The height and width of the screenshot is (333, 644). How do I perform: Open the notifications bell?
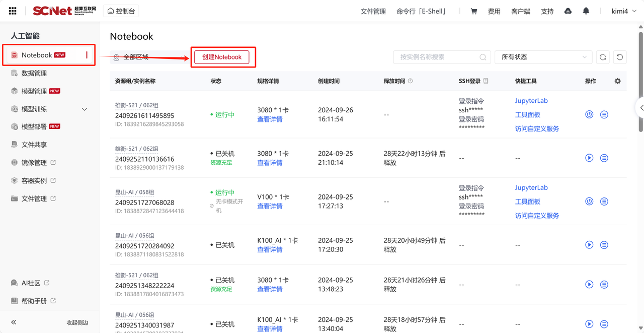coord(586,11)
